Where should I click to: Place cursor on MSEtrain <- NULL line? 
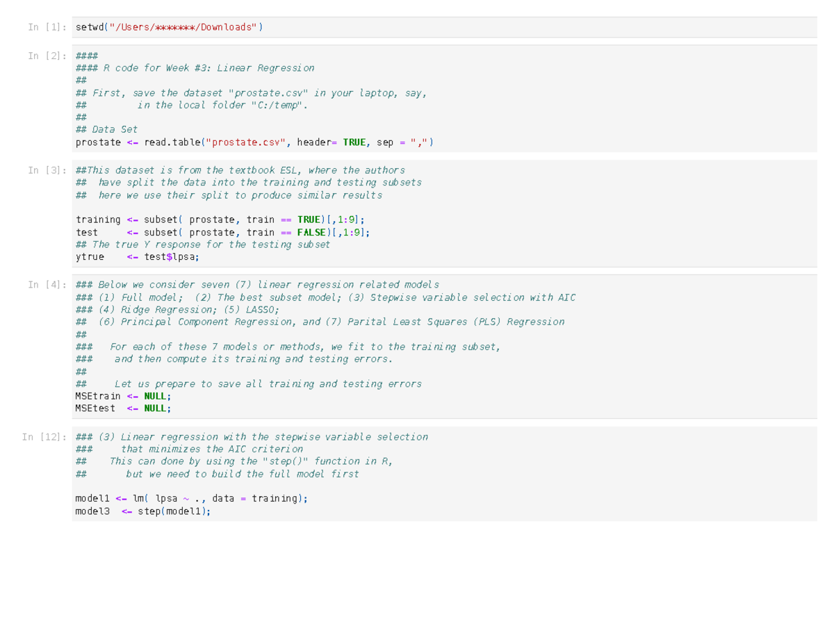122,396
